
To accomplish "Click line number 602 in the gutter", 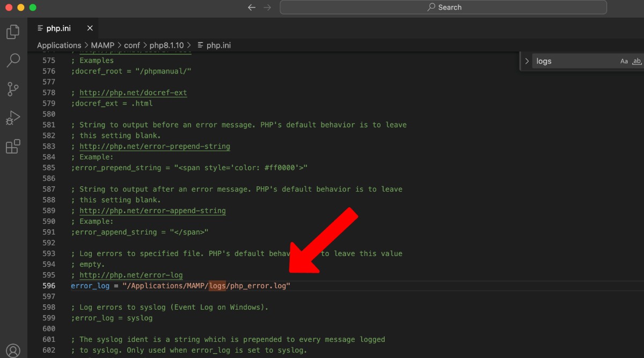I will click(49, 350).
